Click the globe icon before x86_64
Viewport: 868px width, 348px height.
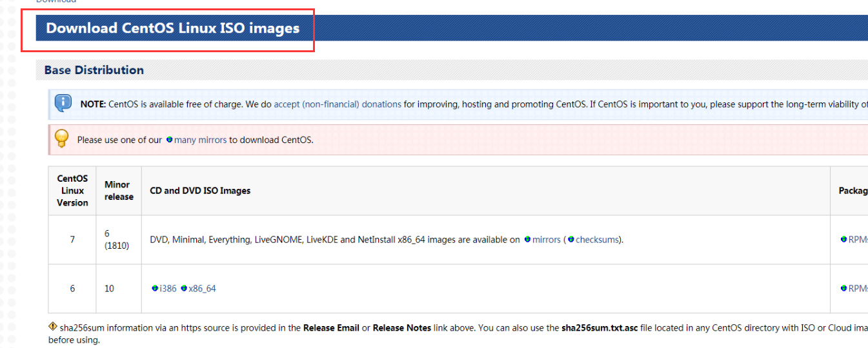point(184,288)
